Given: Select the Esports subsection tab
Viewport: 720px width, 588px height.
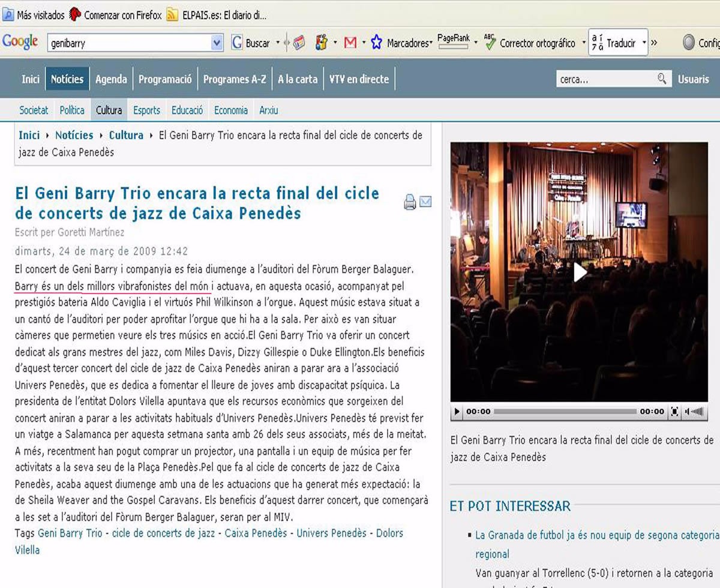Looking at the screenshot, I should click(146, 110).
